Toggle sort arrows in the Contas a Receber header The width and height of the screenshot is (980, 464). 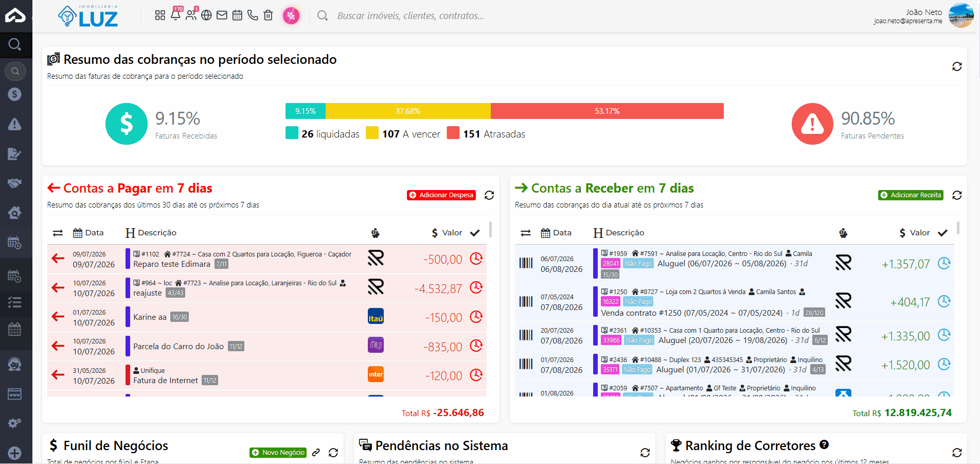pos(525,233)
